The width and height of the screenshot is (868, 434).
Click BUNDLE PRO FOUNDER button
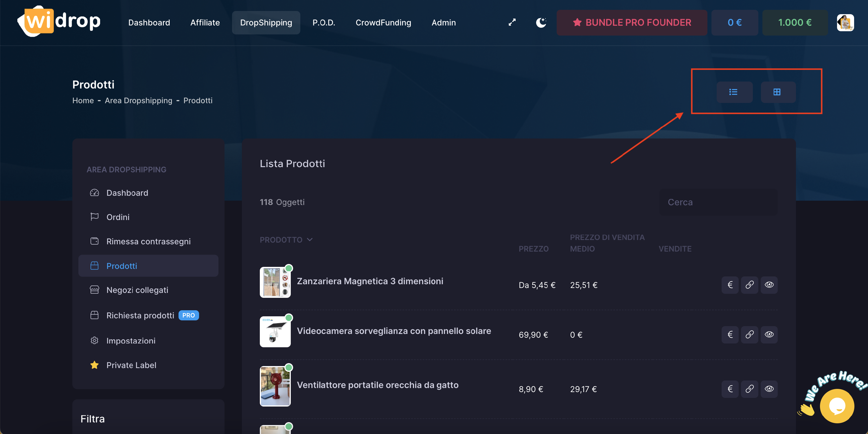click(631, 23)
